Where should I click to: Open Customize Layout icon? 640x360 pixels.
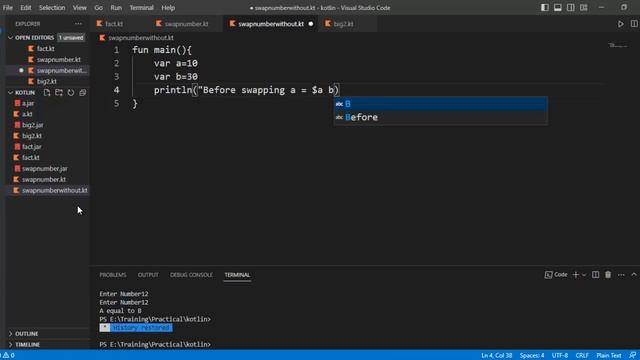[584, 7]
